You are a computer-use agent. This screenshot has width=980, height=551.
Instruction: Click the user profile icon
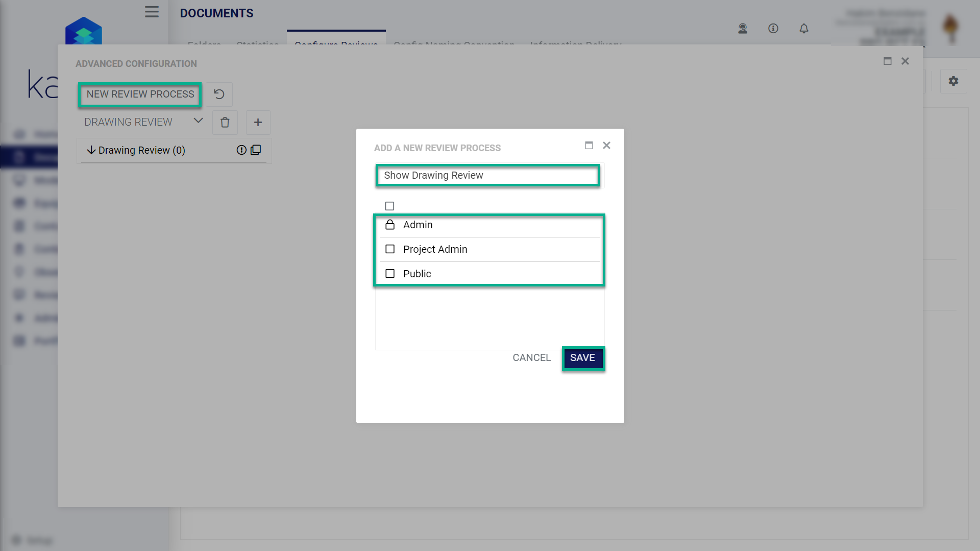coord(743,29)
